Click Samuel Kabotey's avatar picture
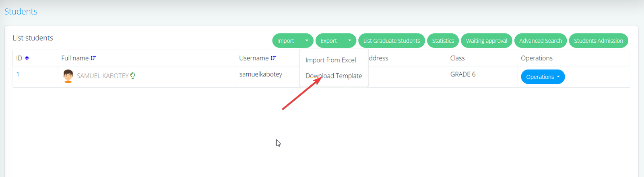 click(68, 76)
